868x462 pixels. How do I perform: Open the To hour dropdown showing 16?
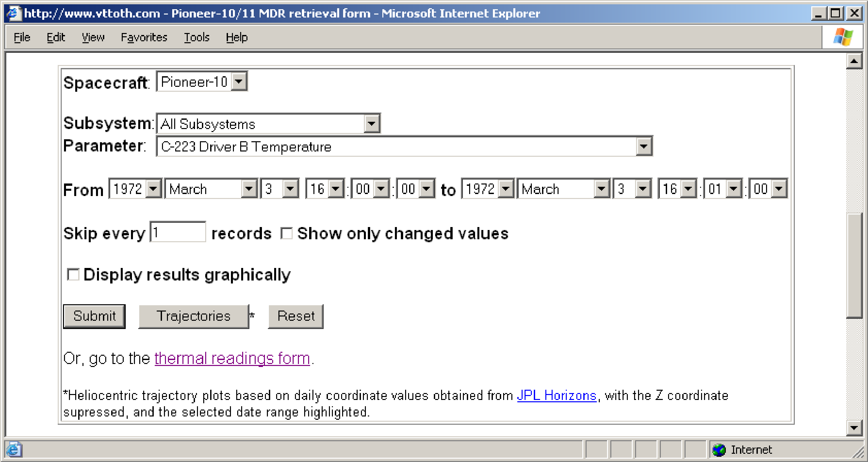(x=677, y=188)
